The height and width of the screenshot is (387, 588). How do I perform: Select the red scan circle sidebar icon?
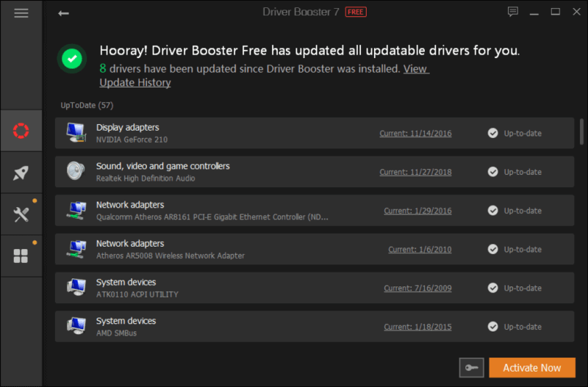(21, 131)
